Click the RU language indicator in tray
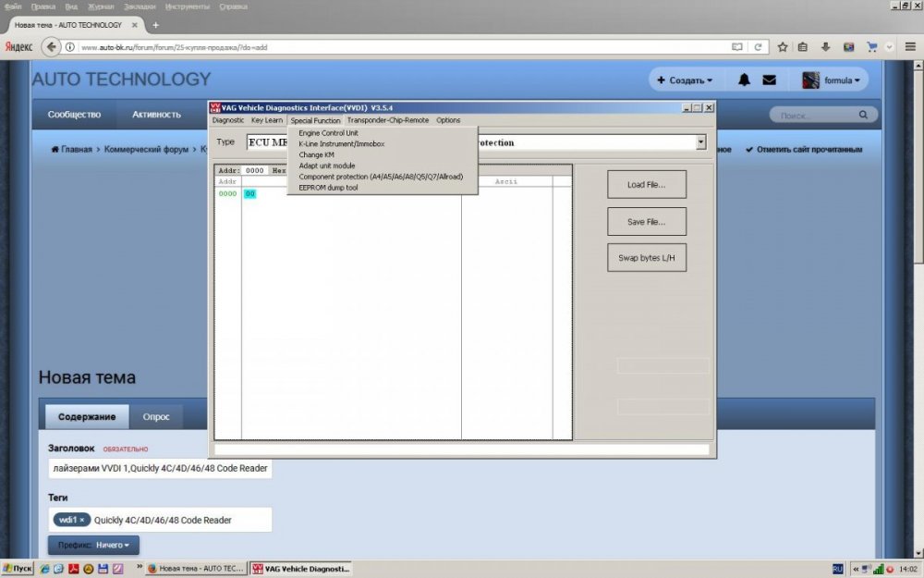924x578 pixels. tap(838, 569)
